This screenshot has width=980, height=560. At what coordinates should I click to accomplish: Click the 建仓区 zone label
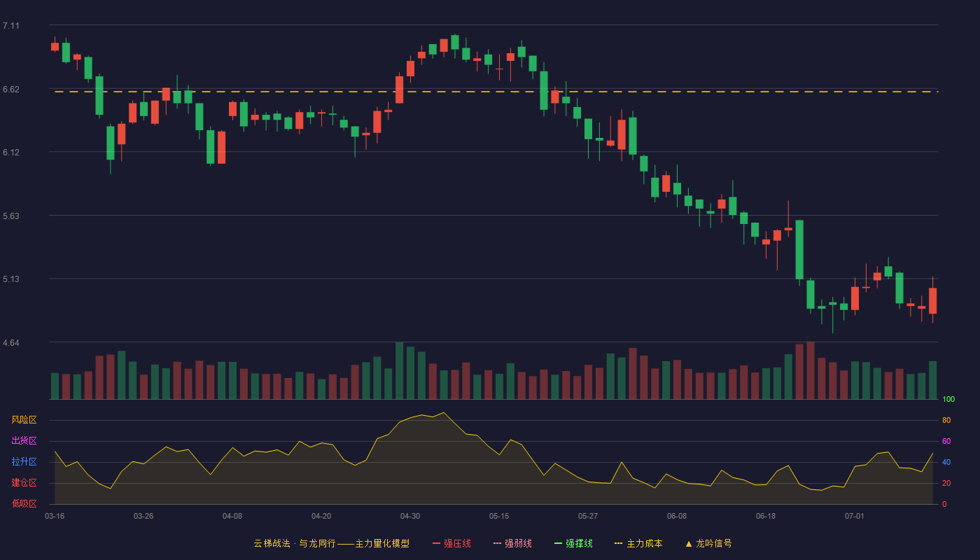[24, 483]
